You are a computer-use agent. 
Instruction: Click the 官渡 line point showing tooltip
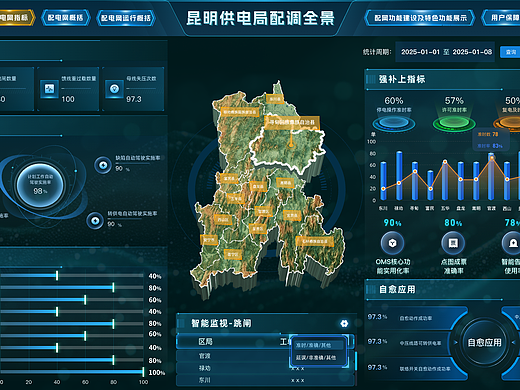(x=491, y=157)
